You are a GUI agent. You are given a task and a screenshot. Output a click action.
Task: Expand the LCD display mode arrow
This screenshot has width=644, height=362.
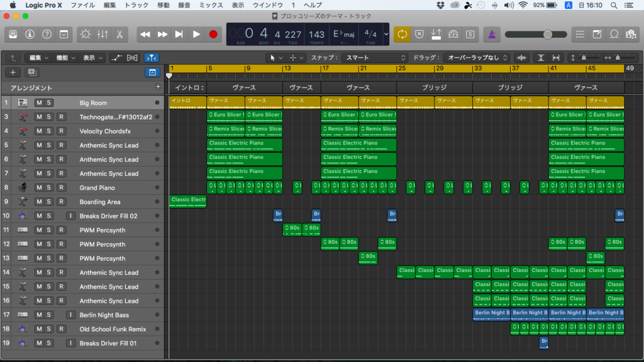(386, 35)
